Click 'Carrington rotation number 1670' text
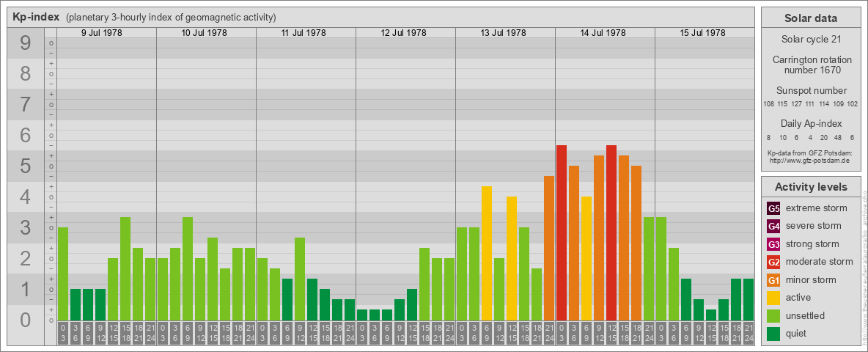Image resolution: width=868 pixels, height=352 pixels. 812,65
